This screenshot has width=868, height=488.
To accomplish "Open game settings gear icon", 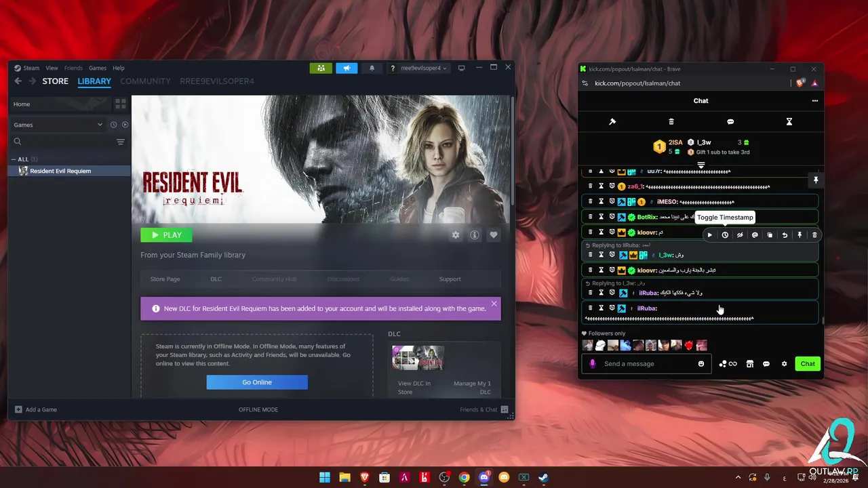I will 456,235.
